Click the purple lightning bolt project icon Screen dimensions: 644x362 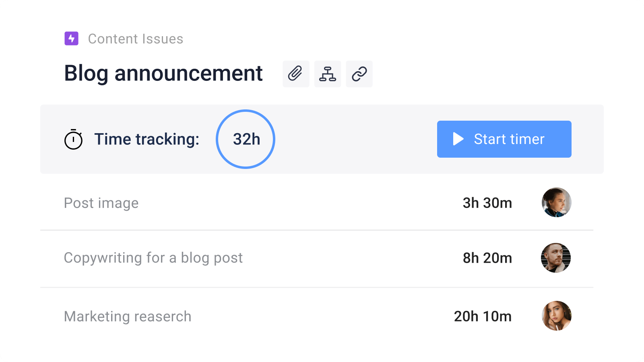(71, 39)
